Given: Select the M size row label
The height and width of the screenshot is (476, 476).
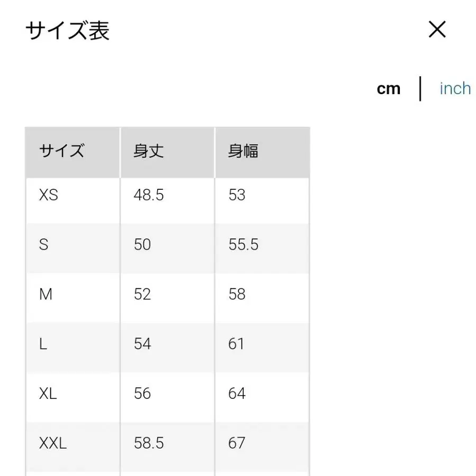Looking at the screenshot, I should click(46, 295).
